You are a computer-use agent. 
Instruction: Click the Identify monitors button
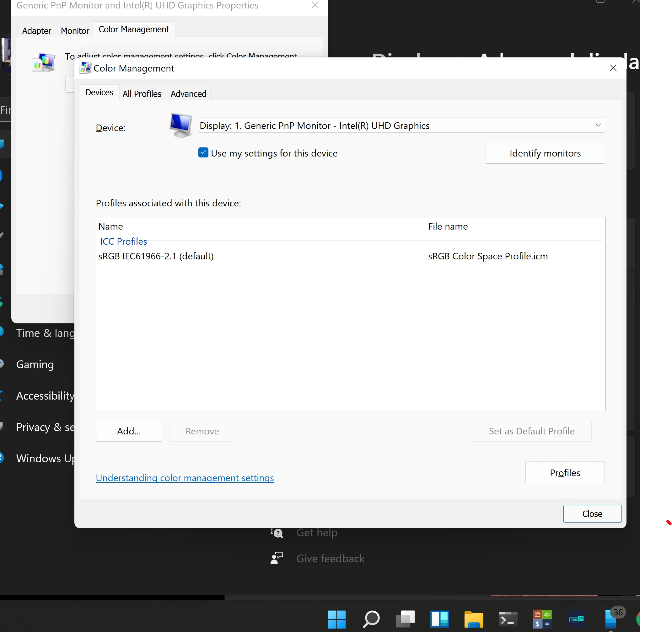(x=545, y=153)
